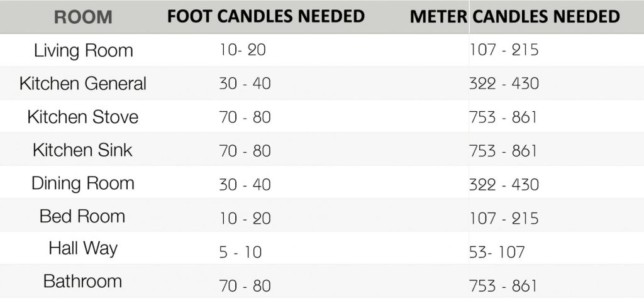Click the METER CANDLES NEEDED header

point(514,16)
